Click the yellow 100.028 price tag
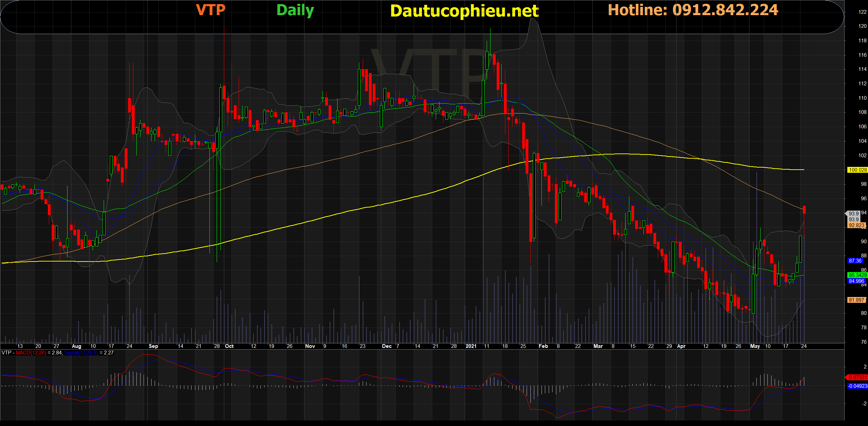 [857, 170]
